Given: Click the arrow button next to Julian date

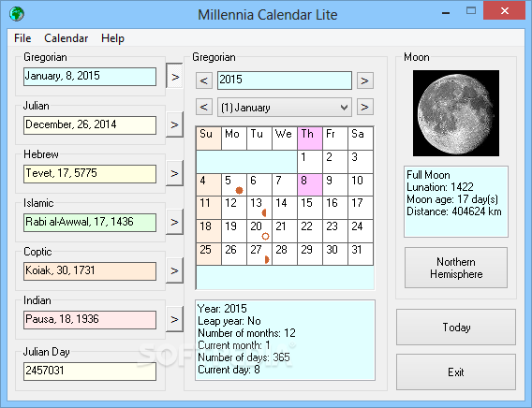Looking at the screenshot, I should coord(175,124).
